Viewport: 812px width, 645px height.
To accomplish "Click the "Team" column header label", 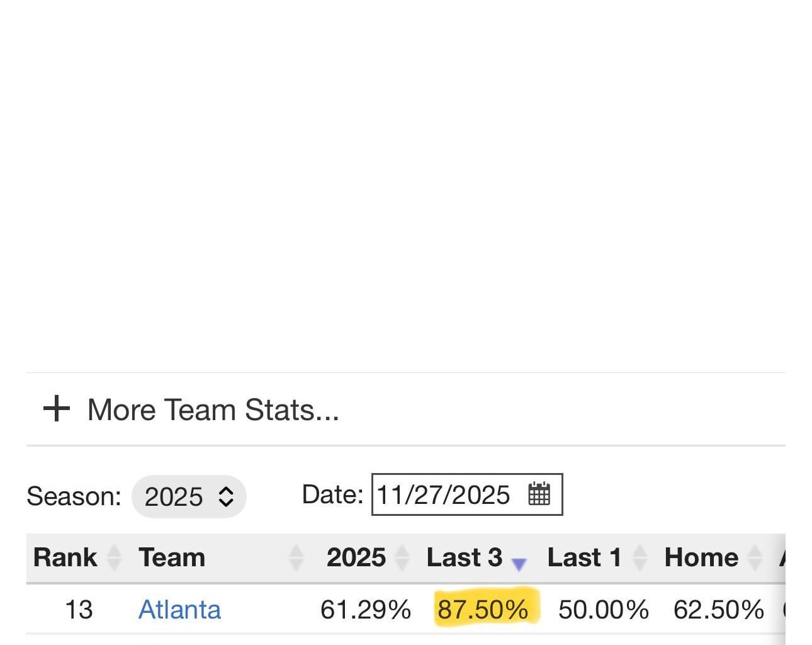I will coord(172,557).
